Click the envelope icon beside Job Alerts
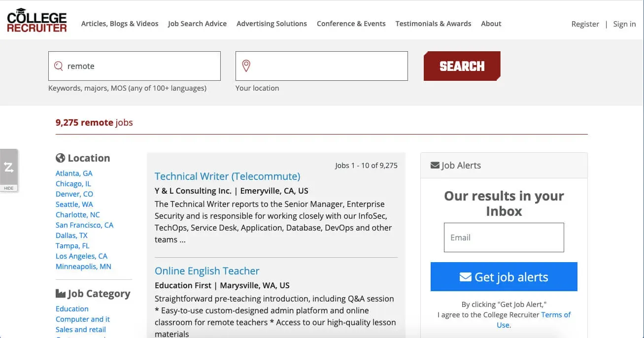The image size is (644, 338). click(435, 166)
